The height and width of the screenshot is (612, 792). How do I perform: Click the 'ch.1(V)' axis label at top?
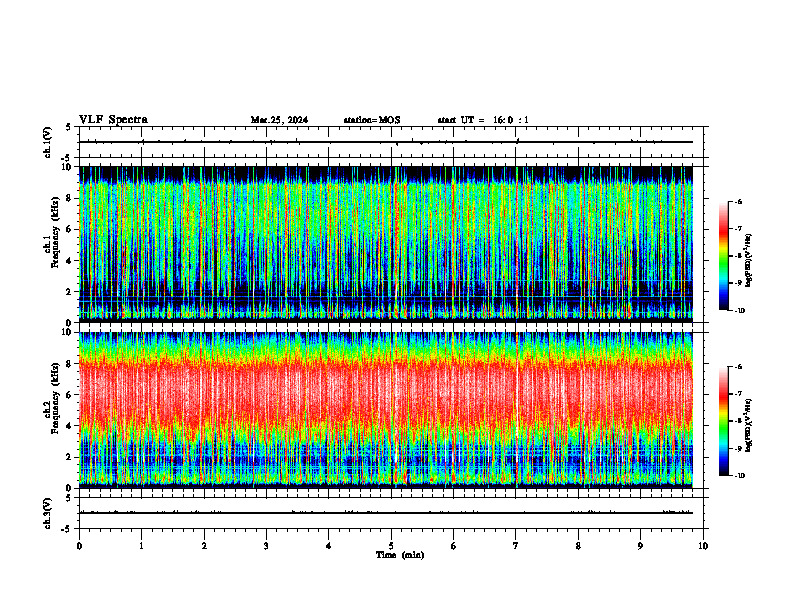(x=47, y=142)
